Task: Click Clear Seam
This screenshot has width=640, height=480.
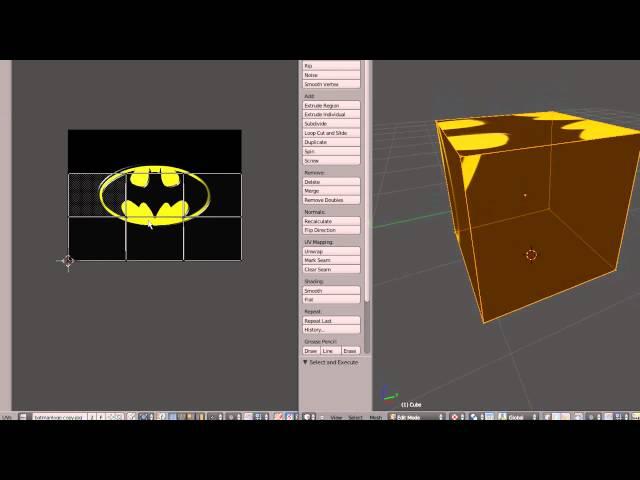Action: pos(331,269)
